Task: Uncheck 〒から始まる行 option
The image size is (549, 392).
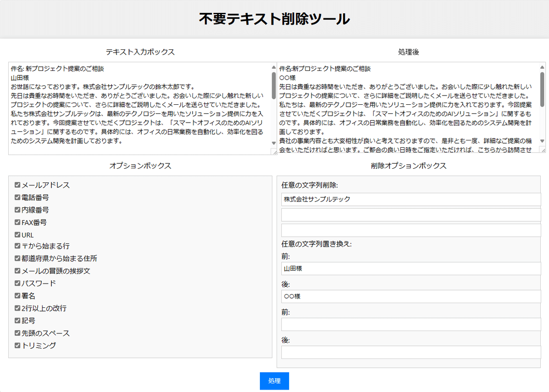Action: [x=17, y=246]
